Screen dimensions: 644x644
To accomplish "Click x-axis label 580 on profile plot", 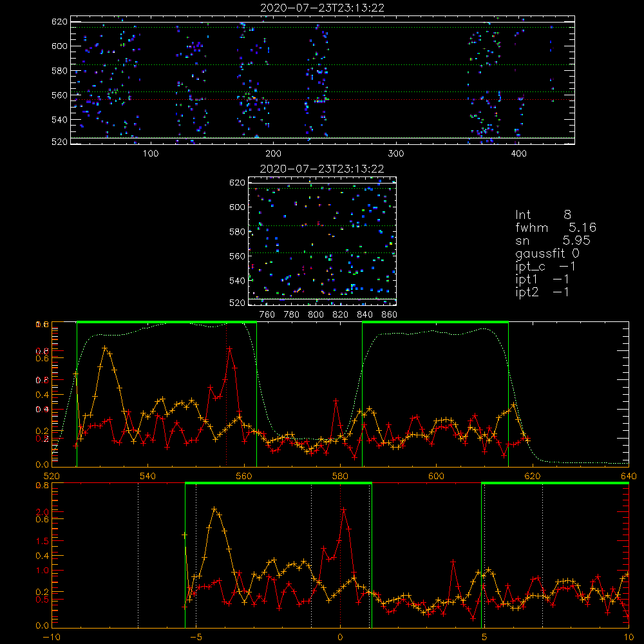I will (340, 476).
